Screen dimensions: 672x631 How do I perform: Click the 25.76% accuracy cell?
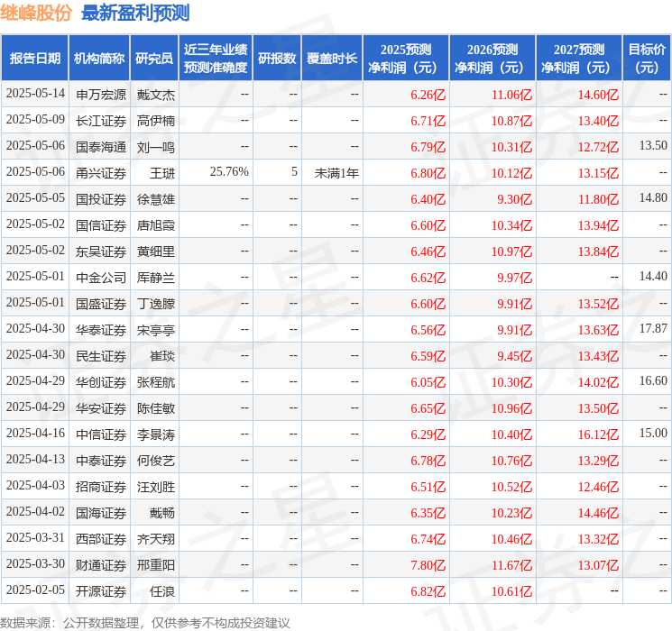(229, 172)
